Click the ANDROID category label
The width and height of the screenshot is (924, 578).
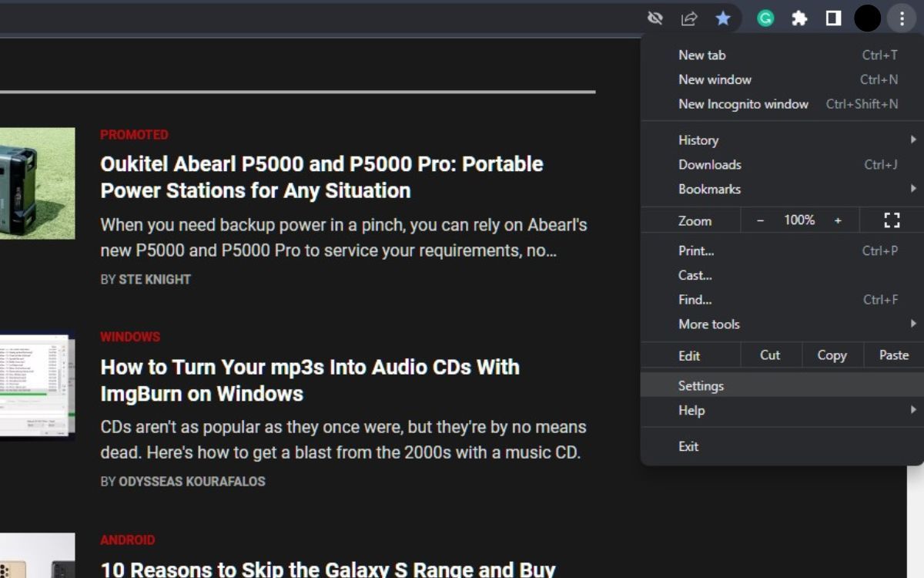click(128, 540)
